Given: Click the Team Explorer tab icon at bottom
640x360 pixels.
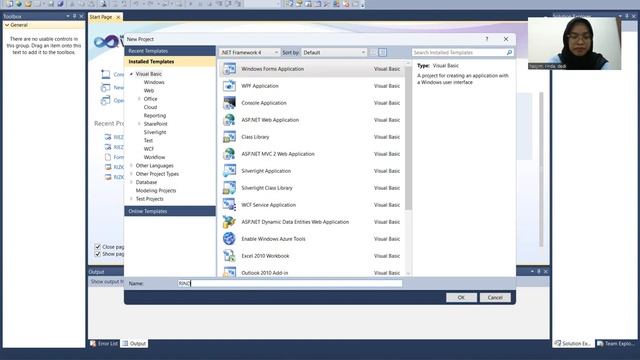Looking at the screenshot, I should (600, 344).
